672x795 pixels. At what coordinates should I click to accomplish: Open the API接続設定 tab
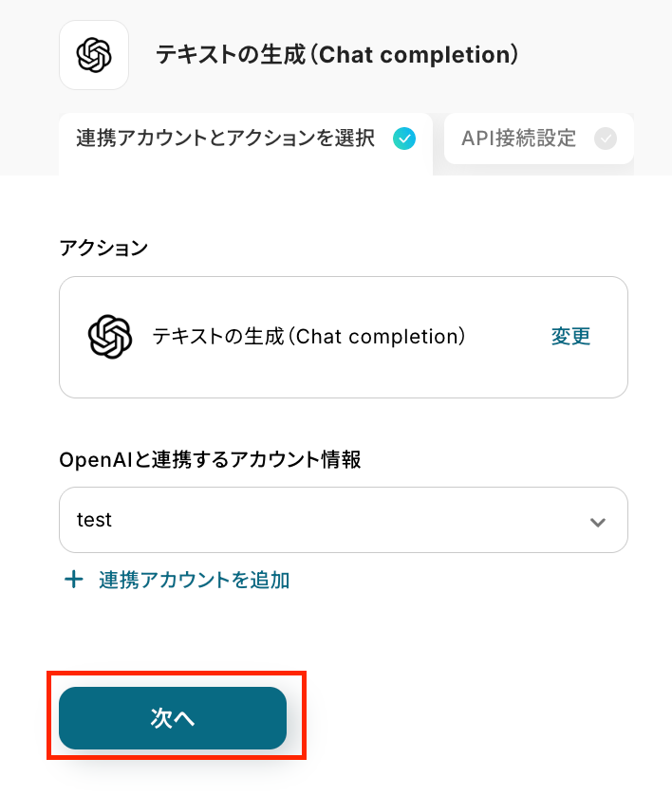pos(518,139)
